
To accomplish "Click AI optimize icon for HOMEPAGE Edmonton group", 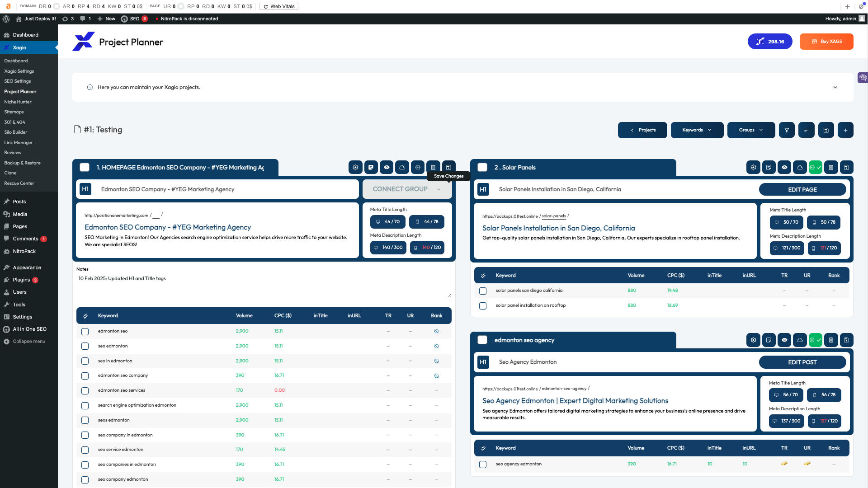I will tap(418, 167).
